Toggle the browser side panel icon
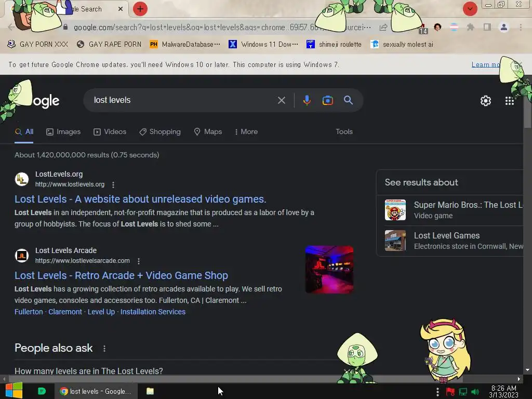The height and width of the screenshot is (399, 532). (x=487, y=27)
